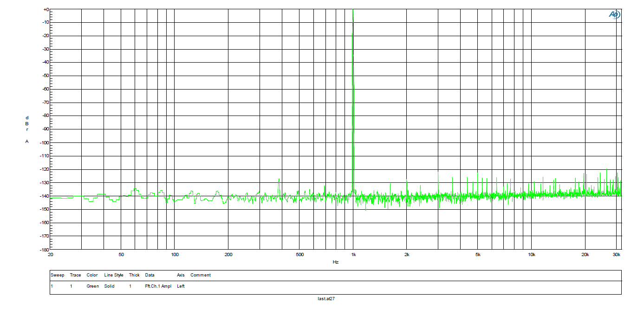Image resolution: width=644 pixels, height=309 pixels.
Task: Click the 'Green' color cell in the legend
Action: coord(92,286)
